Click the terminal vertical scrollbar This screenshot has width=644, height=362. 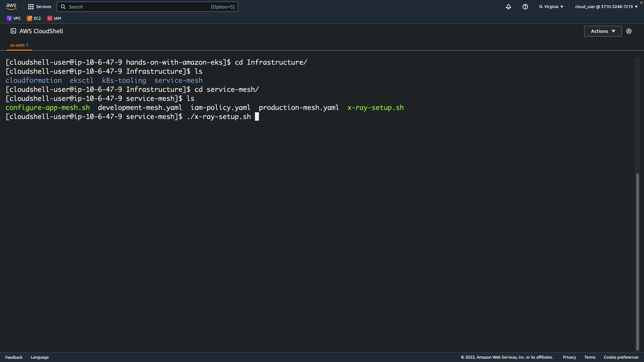coord(637,261)
